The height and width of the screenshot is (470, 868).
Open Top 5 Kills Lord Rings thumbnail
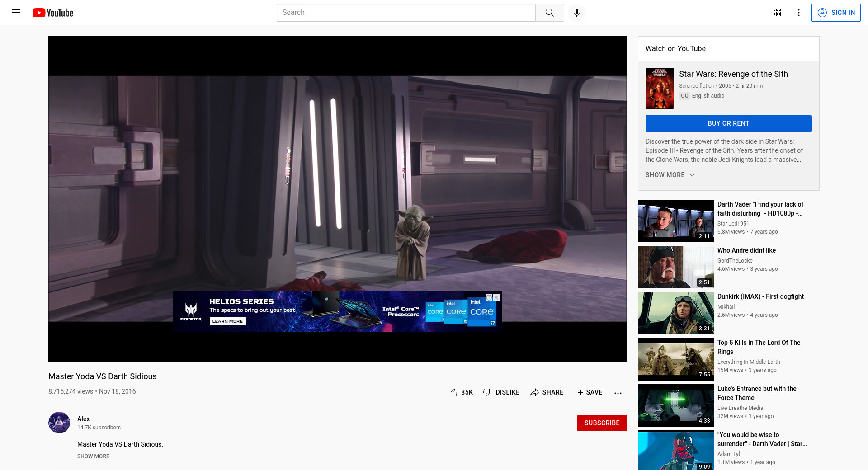click(675, 359)
